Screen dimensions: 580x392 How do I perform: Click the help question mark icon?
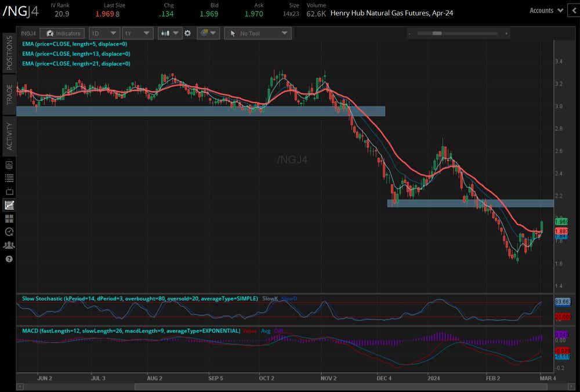9,259
